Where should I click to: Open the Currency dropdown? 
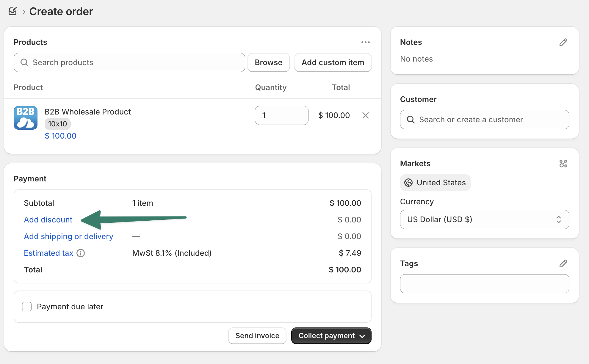point(484,219)
